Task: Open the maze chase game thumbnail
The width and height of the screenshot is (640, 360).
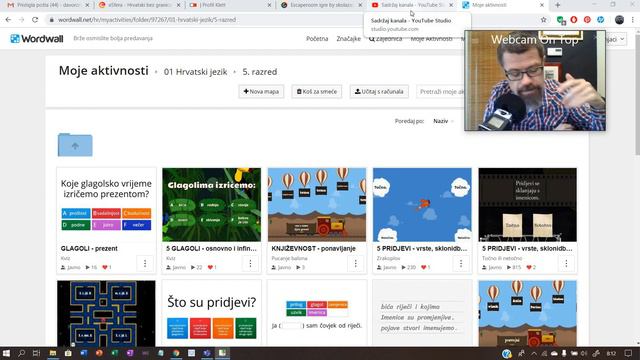Action: [106, 313]
